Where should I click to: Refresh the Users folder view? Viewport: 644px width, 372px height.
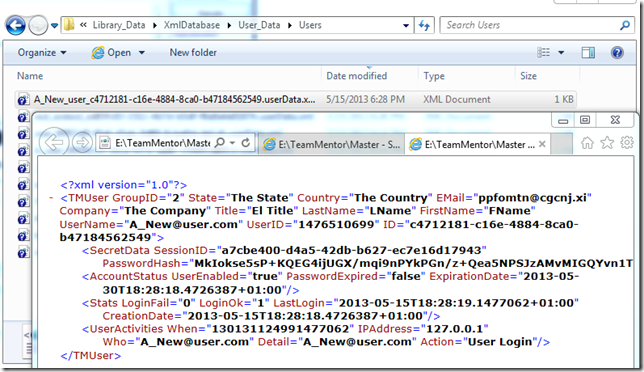coord(424,25)
